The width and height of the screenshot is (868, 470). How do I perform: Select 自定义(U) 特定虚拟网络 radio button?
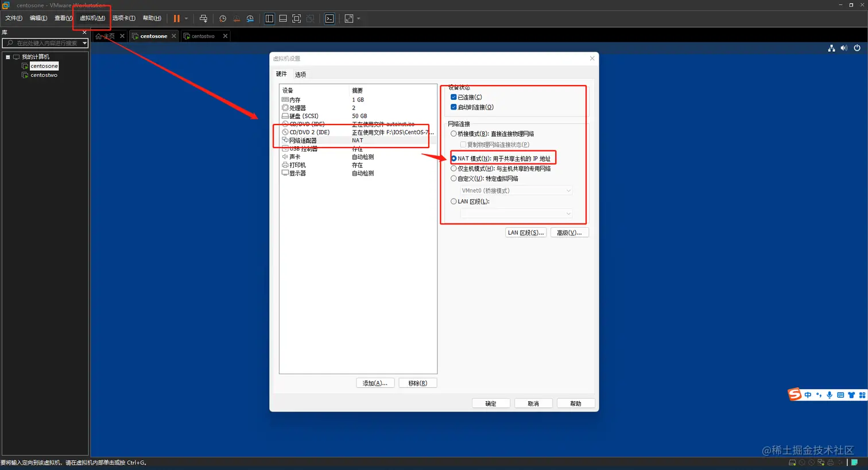coord(454,178)
